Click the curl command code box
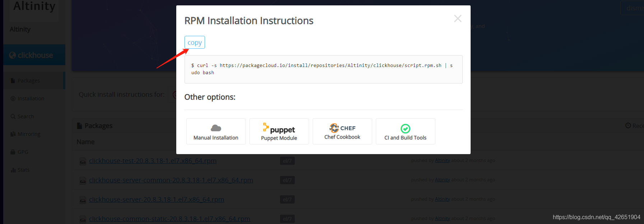 point(323,69)
